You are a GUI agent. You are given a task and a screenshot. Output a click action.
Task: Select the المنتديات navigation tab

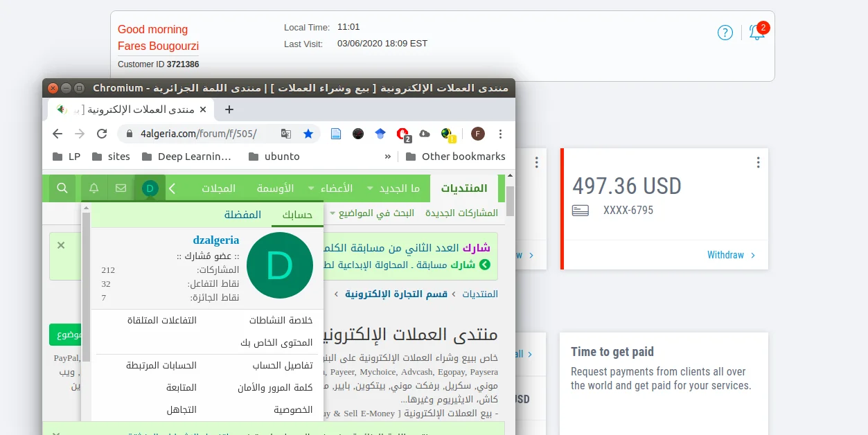pyautogui.click(x=463, y=188)
